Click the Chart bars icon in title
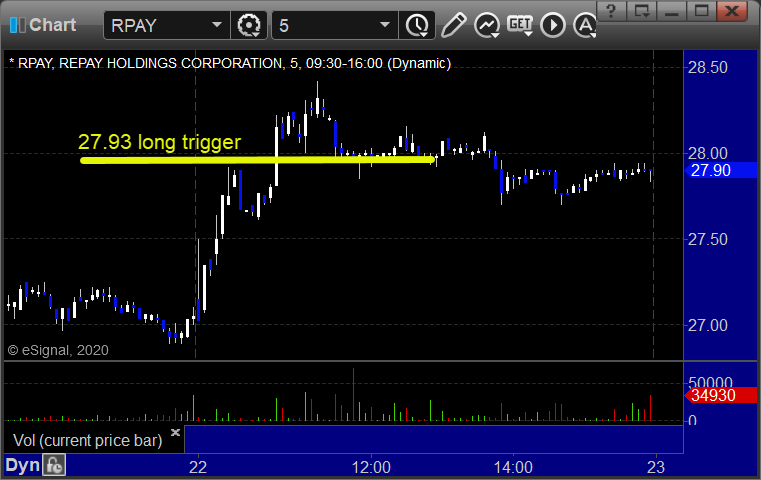The image size is (761, 480). pos(17,25)
